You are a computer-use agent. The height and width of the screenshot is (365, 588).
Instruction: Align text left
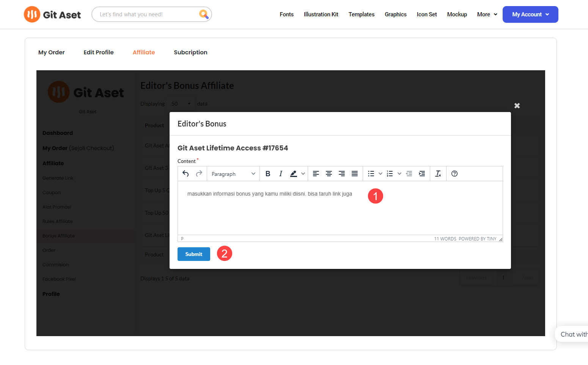pyautogui.click(x=316, y=174)
